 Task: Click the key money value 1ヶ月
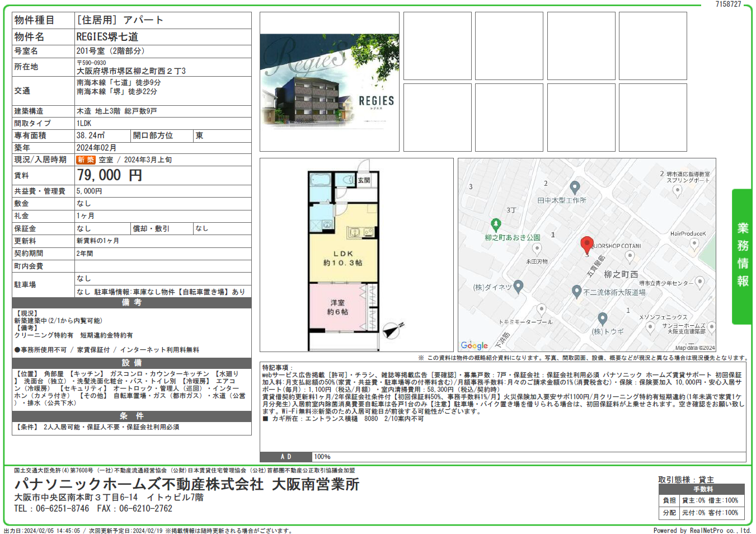coord(86,216)
